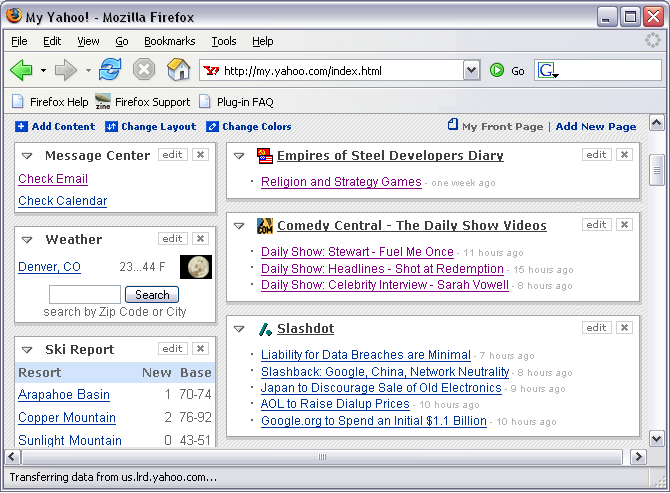Viewport: 670px width, 493px height.
Task: Click the Slashdot feed icon
Action: coord(265,329)
